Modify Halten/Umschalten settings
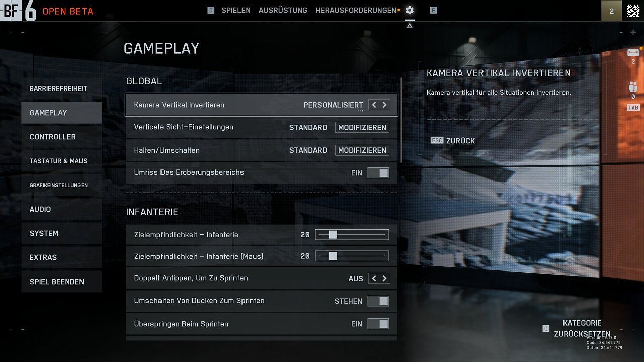The image size is (644, 362). point(362,150)
